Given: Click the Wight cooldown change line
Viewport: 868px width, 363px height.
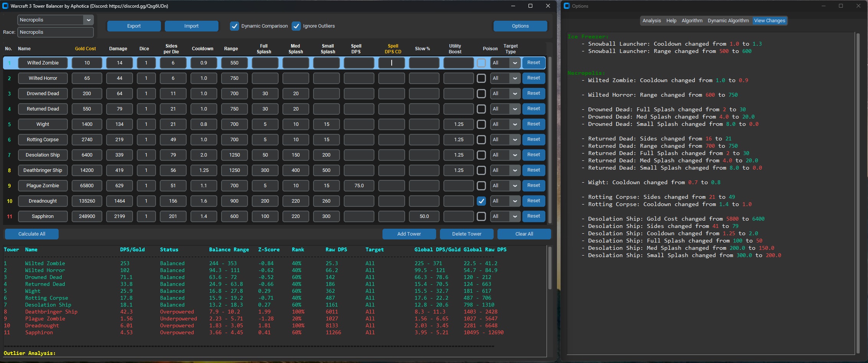Looking at the screenshot, I should (651, 183).
